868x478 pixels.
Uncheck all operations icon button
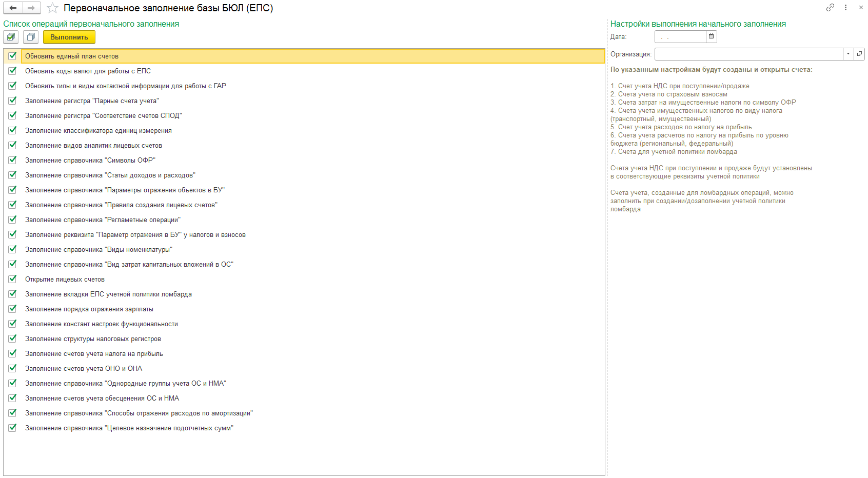pyautogui.click(x=31, y=37)
